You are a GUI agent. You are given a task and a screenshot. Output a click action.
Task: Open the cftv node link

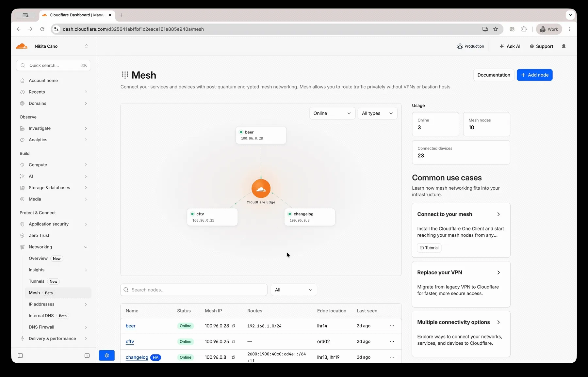pos(130,341)
